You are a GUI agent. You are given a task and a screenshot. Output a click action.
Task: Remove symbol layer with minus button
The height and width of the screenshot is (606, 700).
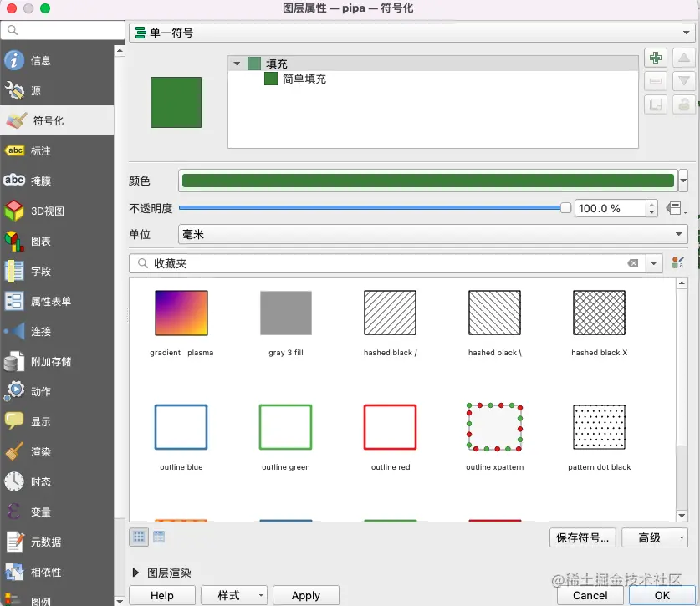656,81
